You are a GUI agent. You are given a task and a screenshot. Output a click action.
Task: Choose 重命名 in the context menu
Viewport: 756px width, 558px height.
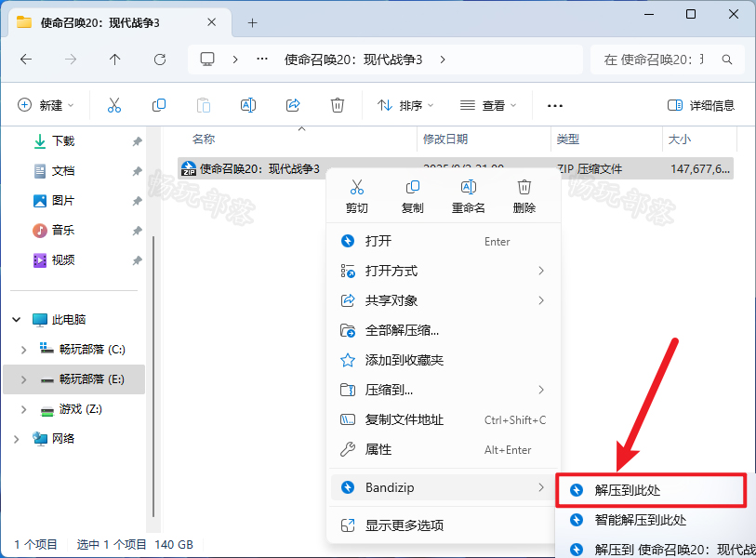tap(468, 197)
